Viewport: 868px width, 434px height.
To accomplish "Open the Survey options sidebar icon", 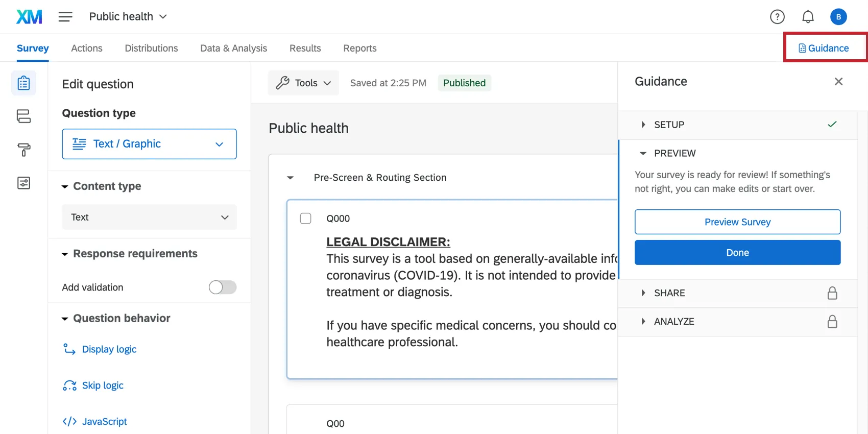I will coord(23,183).
